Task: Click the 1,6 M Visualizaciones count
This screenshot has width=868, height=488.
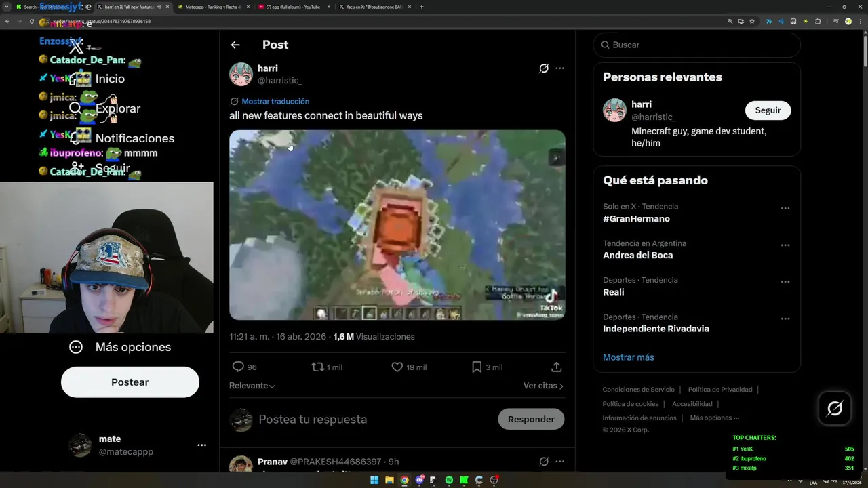Action: (374, 337)
